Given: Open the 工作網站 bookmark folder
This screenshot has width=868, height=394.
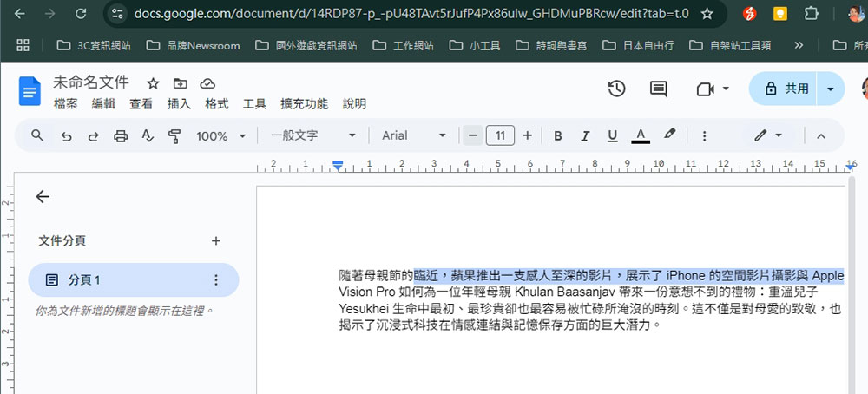Looking at the screenshot, I should coord(403,45).
